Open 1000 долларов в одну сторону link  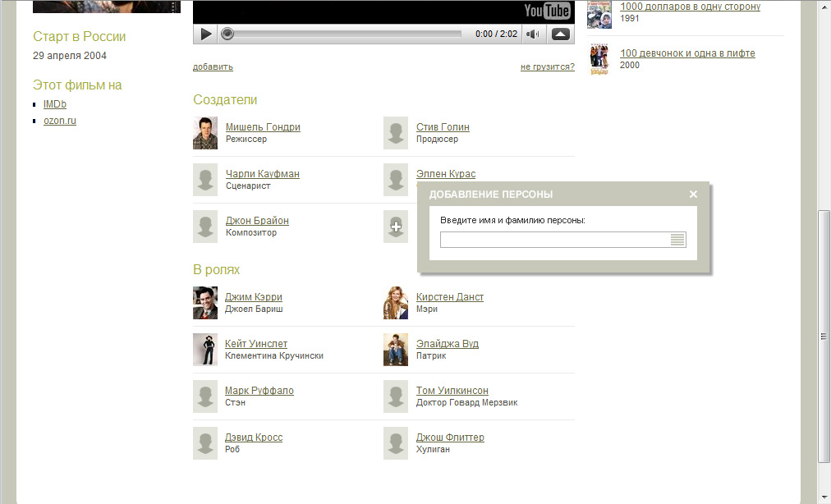[690, 7]
